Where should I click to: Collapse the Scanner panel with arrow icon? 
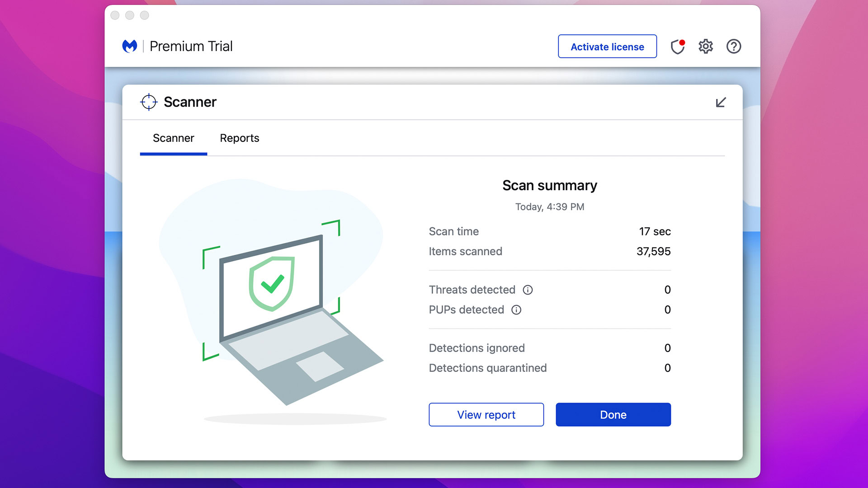721,103
